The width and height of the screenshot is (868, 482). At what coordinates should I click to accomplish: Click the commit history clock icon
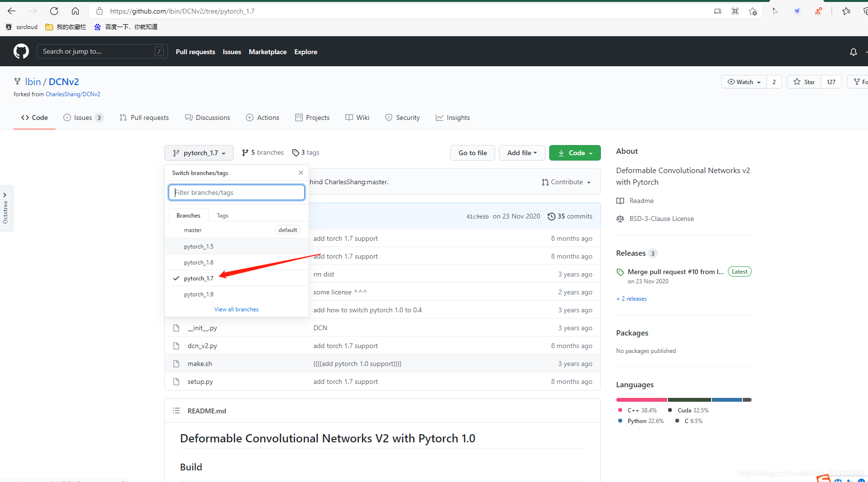(x=551, y=217)
